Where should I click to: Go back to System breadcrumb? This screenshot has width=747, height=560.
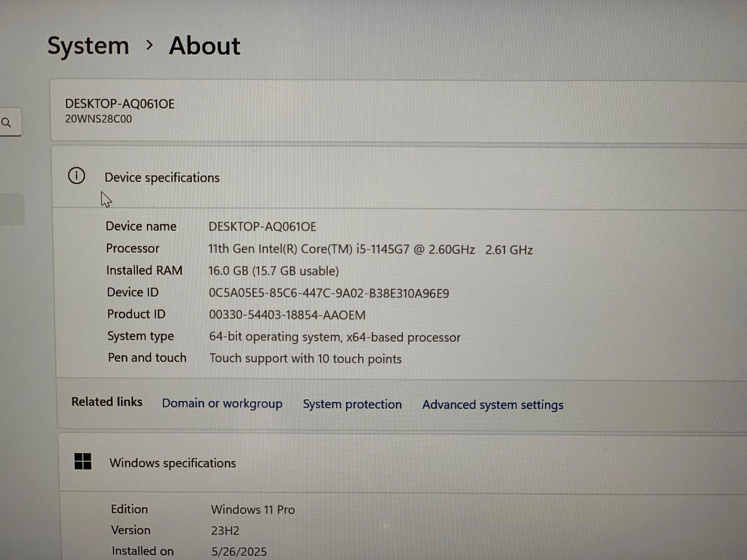[88, 46]
